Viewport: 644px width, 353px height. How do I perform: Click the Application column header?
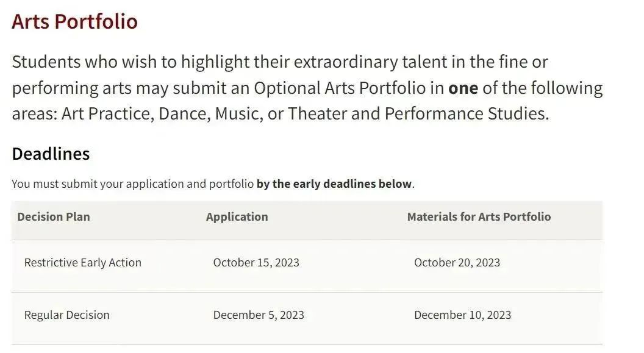point(237,216)
